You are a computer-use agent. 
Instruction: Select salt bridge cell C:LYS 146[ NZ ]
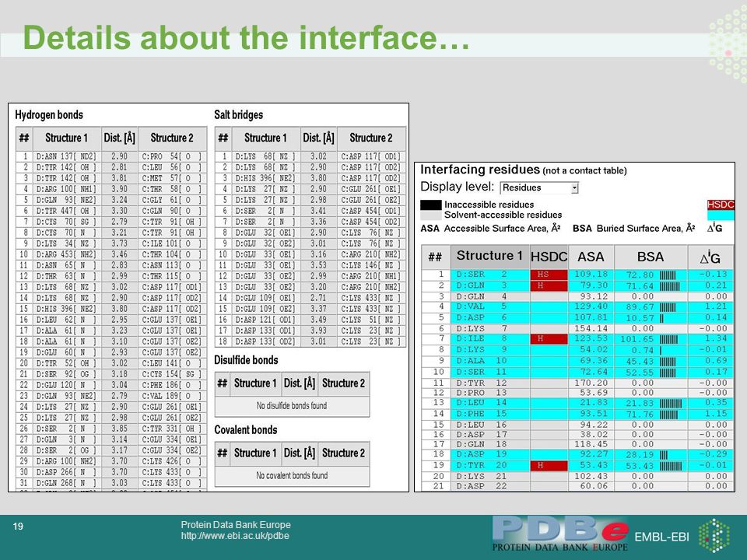370,265
